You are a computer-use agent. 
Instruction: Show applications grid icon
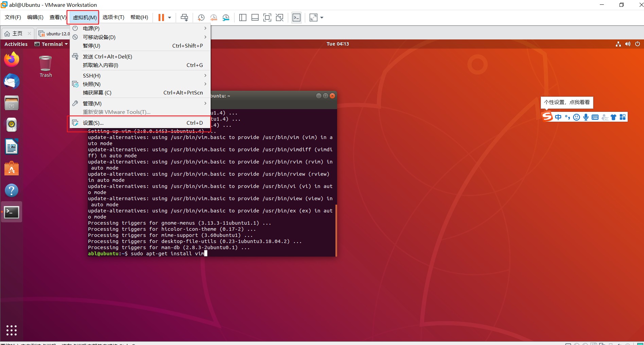(12, 330)
